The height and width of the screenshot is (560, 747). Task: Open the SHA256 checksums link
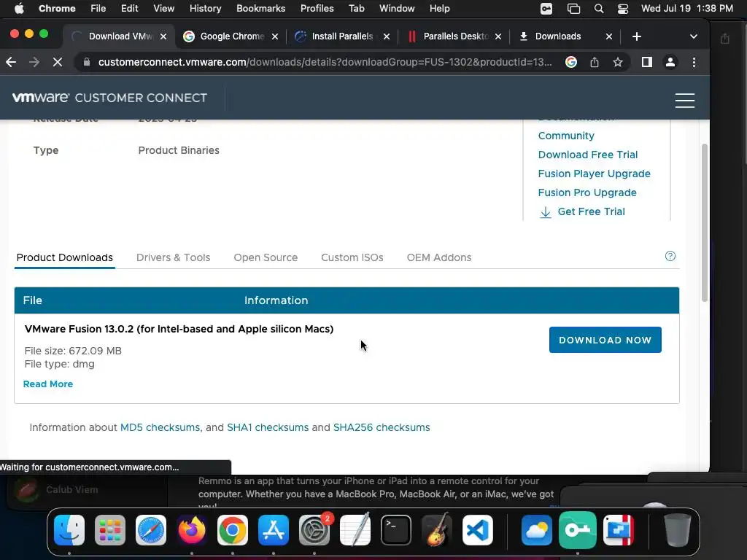pyautogui.click(x=382, y=427)
